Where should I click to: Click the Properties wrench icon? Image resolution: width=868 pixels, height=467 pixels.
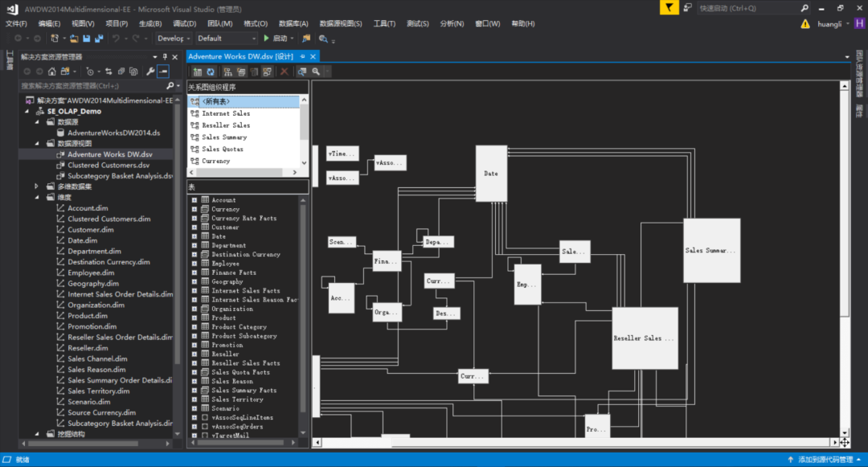pos(150,72)
